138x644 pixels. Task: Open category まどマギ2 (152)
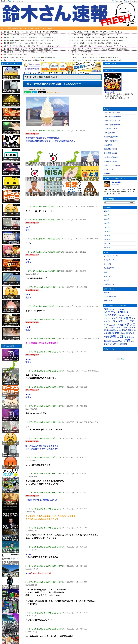click(x=111, y=129)
